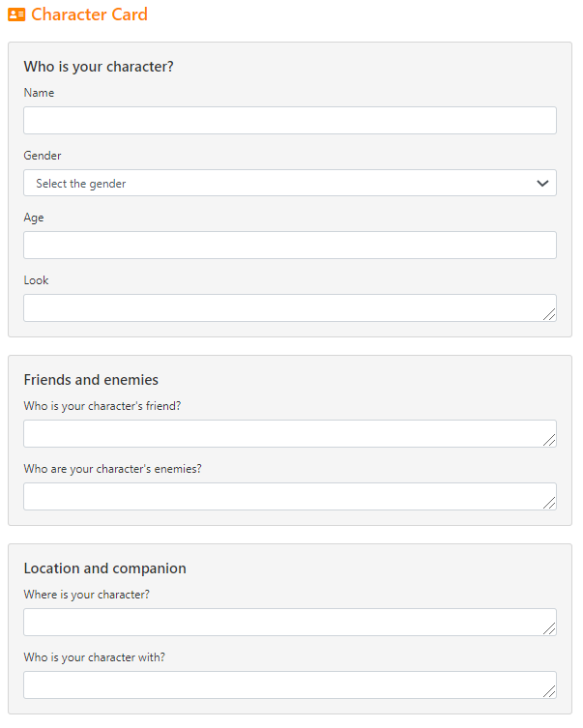The width and height of the screenshot is (583, 728).
Task: Click the Gender field label
Action: tap(43, 156)
